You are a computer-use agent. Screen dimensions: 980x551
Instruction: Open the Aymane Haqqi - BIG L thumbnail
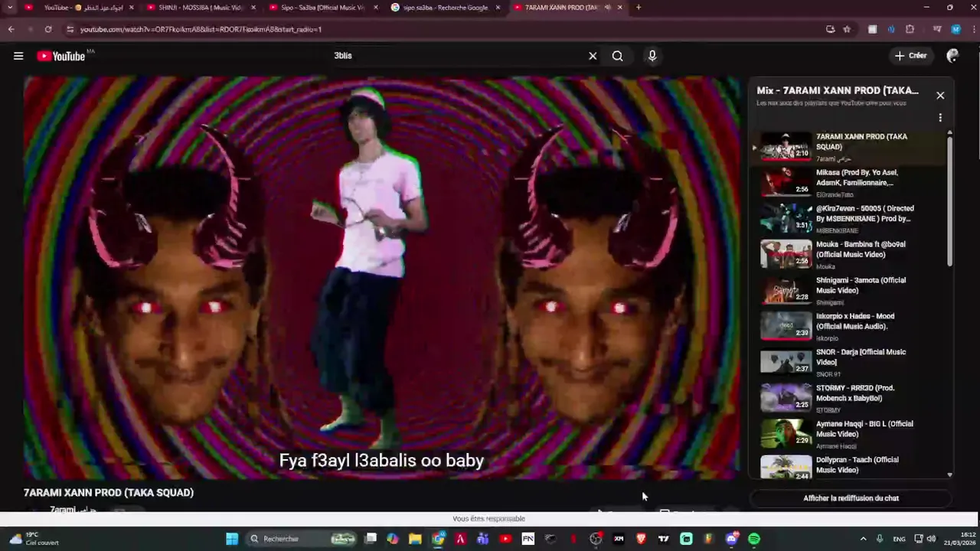(786, 433)
